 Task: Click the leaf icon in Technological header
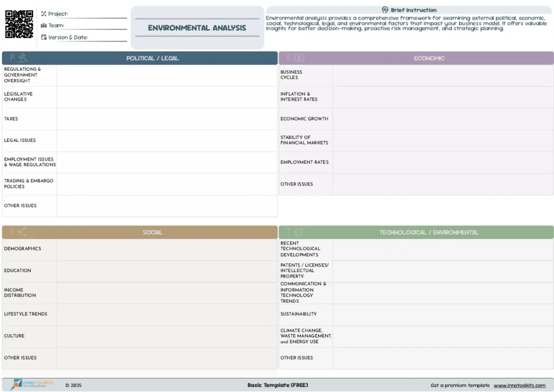pos(299,232)
